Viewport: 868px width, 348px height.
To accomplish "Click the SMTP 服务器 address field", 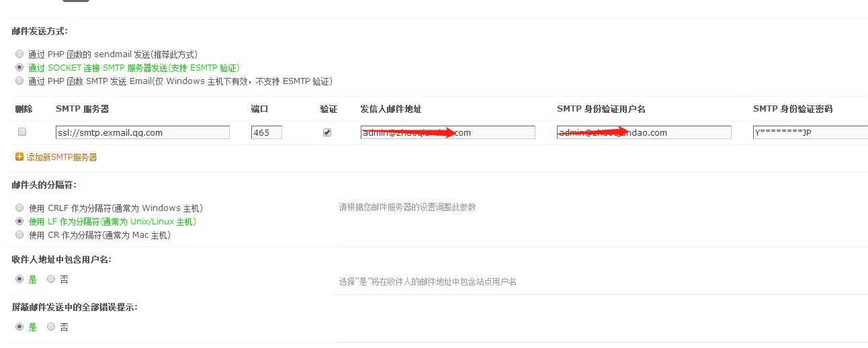I will point(142,132).
